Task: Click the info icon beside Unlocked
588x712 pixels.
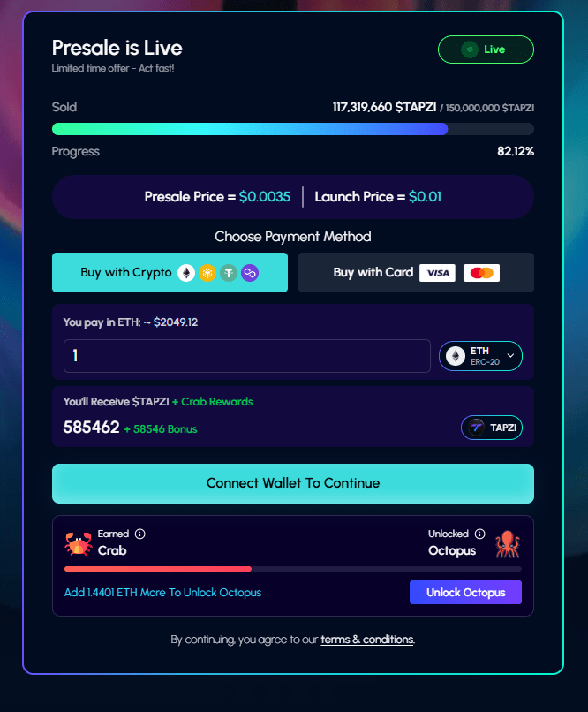Action: [480, 534]
